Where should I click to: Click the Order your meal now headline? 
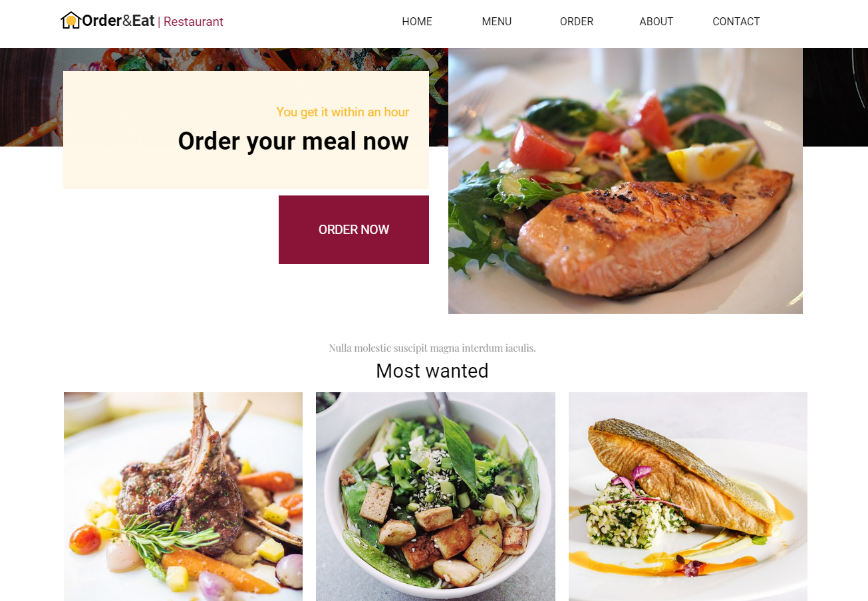(x=293, y=141)
